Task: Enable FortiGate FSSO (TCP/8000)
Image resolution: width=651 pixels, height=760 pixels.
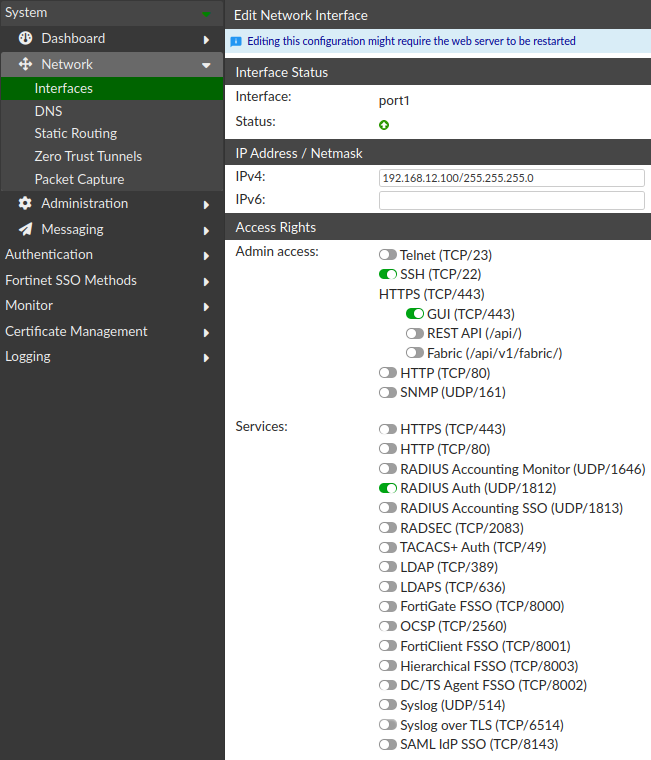Action: point(388,606)
